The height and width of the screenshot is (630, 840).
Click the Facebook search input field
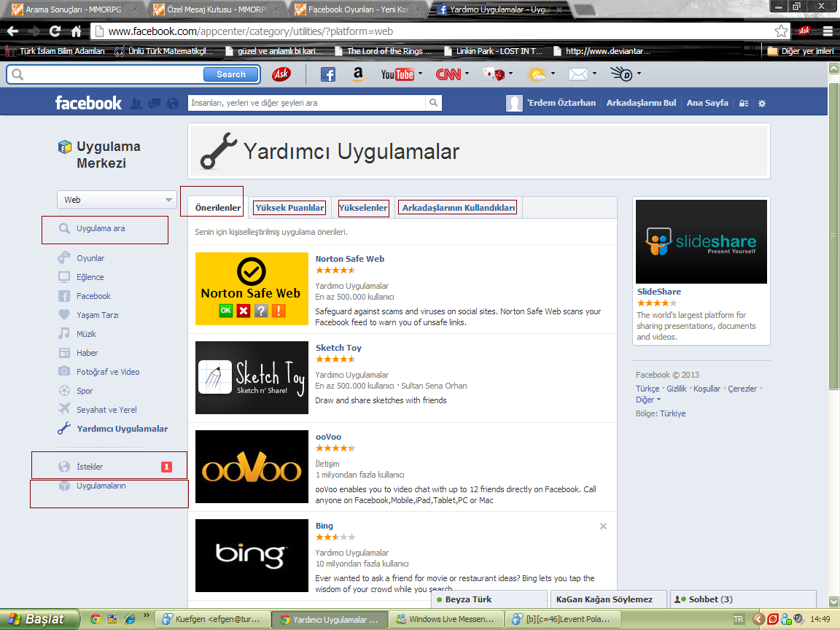coord(307,103)
